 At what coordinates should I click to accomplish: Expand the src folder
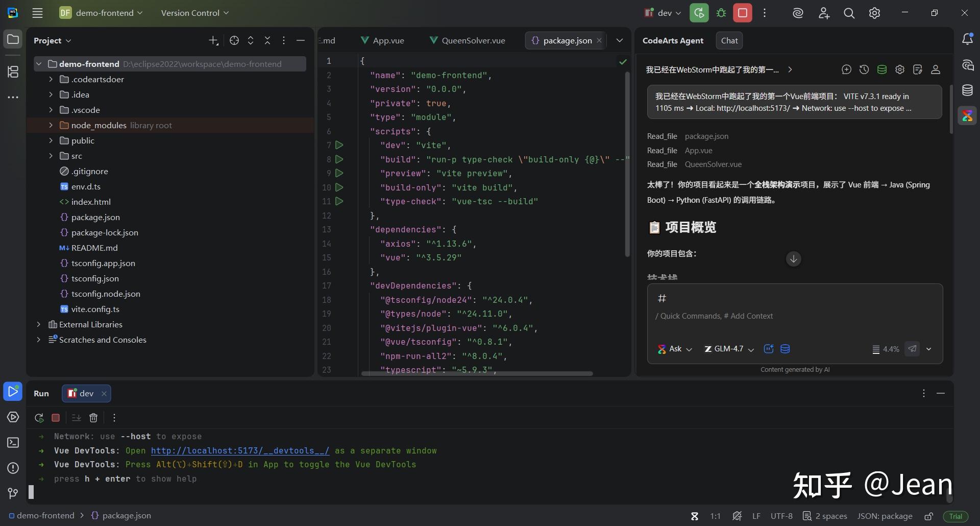click(x=51, y=156)
